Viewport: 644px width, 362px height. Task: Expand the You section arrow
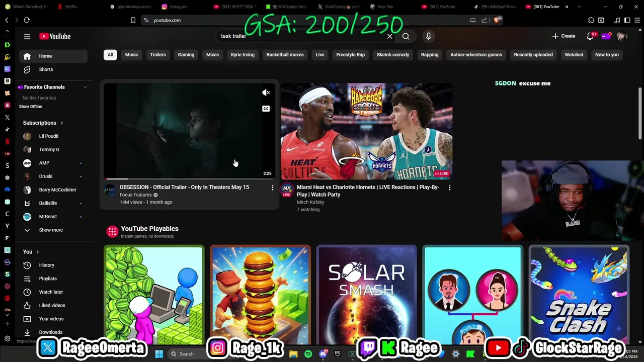click(x=37, y=252)
